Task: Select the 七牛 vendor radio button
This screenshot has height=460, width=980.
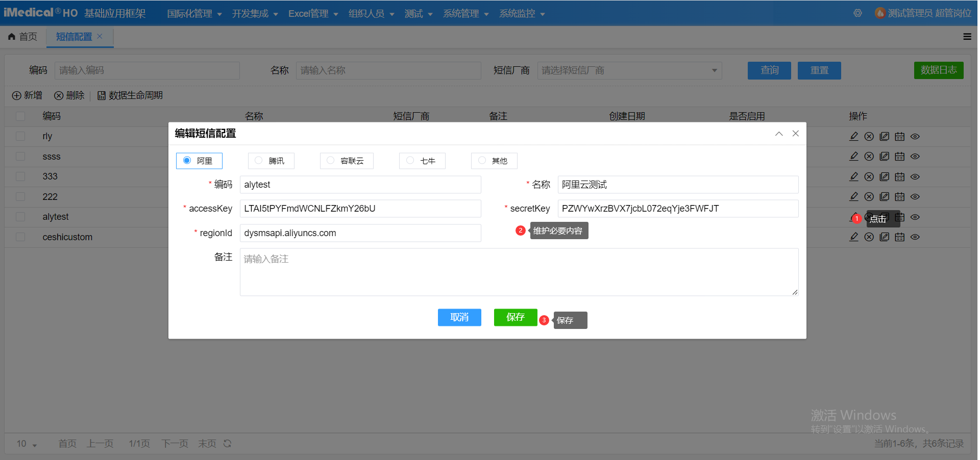Action: click(x=410, y=161)
